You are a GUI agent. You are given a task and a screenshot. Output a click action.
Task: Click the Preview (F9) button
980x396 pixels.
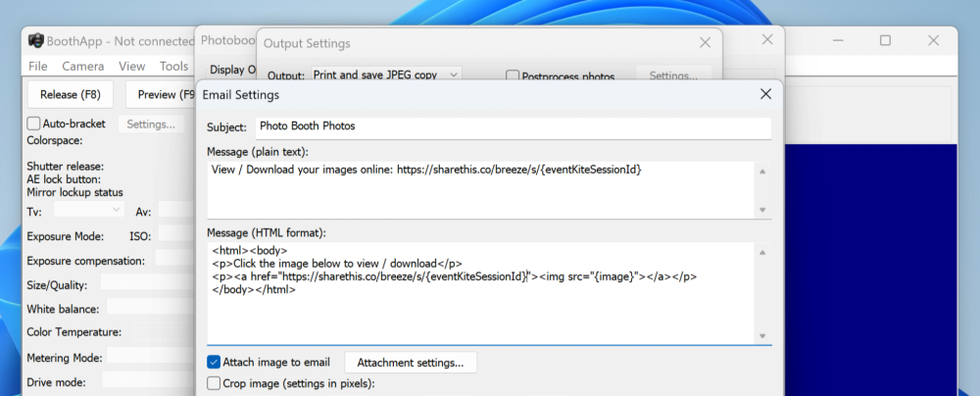coord(162,95)
